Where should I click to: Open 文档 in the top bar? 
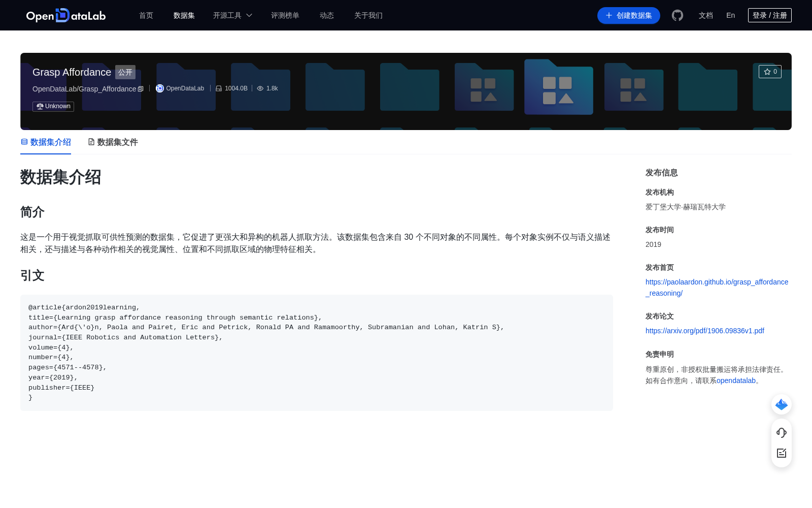click(x=706, y=15)
